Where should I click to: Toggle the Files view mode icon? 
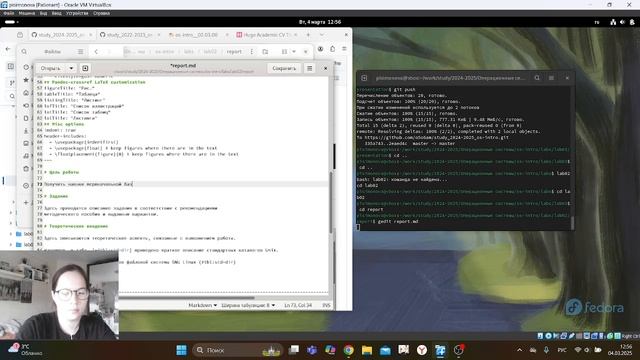(x=284, y=52)
